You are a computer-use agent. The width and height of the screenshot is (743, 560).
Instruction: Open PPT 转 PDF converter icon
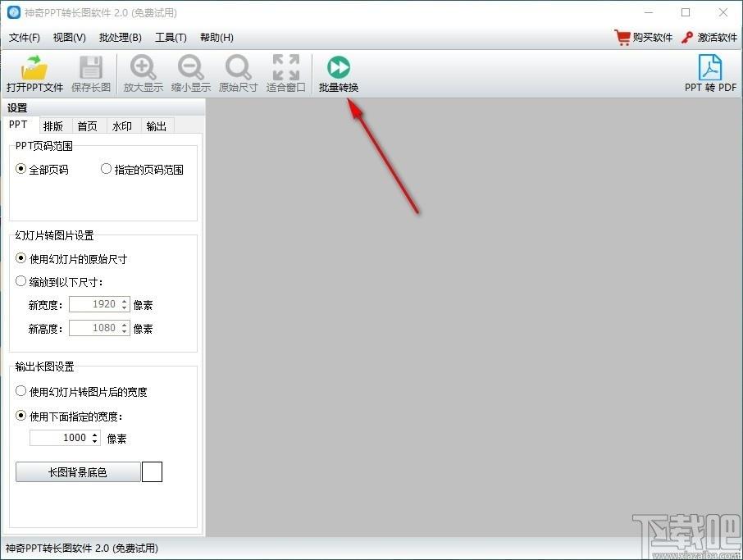tap(710, 67)
